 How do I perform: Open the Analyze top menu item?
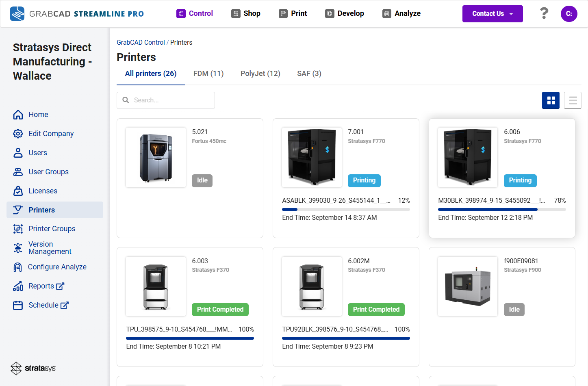(401, 13)
